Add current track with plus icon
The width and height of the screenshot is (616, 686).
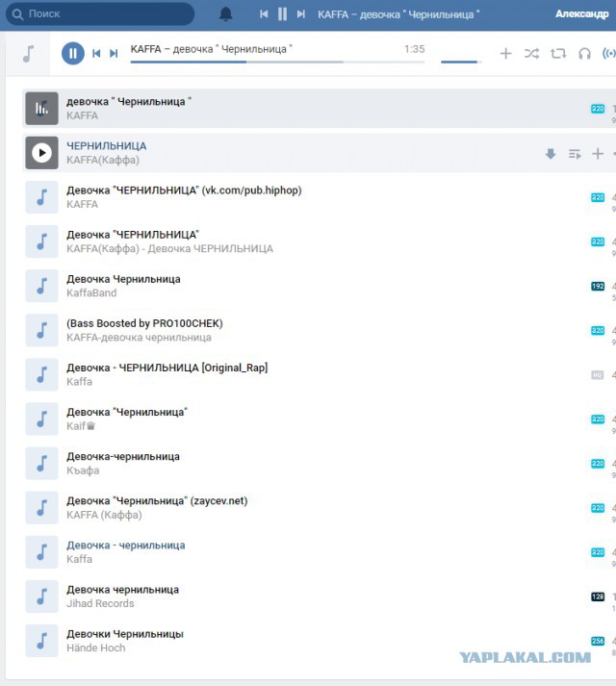[x=505, y=53]
